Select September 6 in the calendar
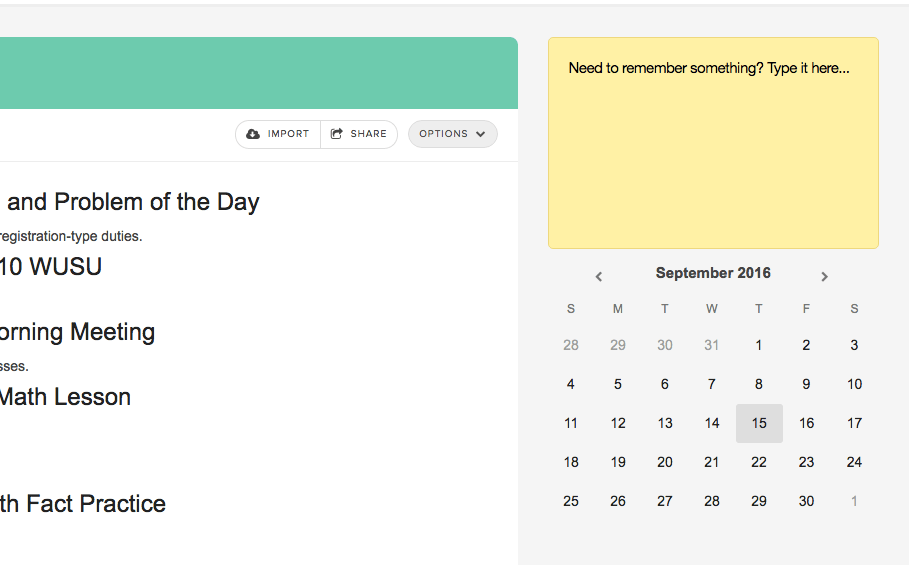The height and width of the screenshot is (565, 909). 665,384
